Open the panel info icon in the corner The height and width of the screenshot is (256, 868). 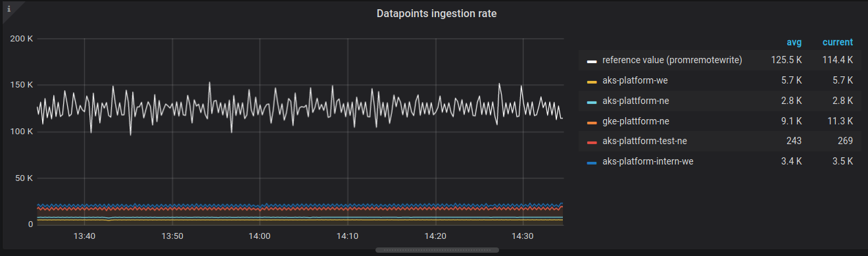tap(9, 9)
